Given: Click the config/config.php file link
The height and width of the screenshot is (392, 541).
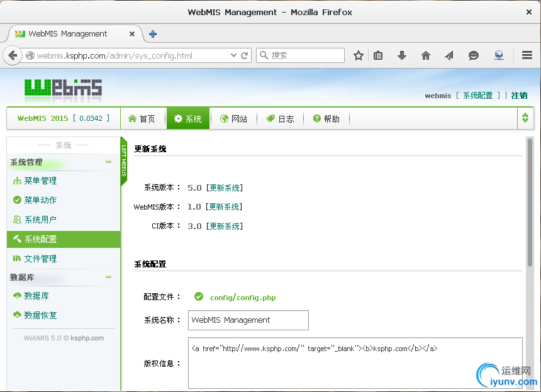Looking at the screenshot, I should [243, 298].
